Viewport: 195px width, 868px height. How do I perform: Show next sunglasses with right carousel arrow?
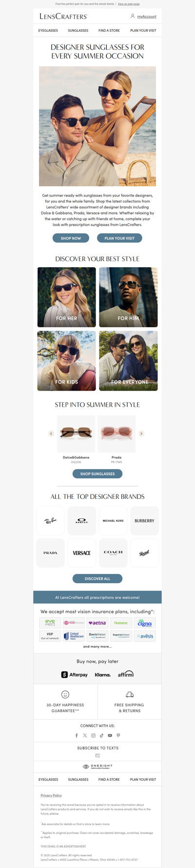coord(141,434)
